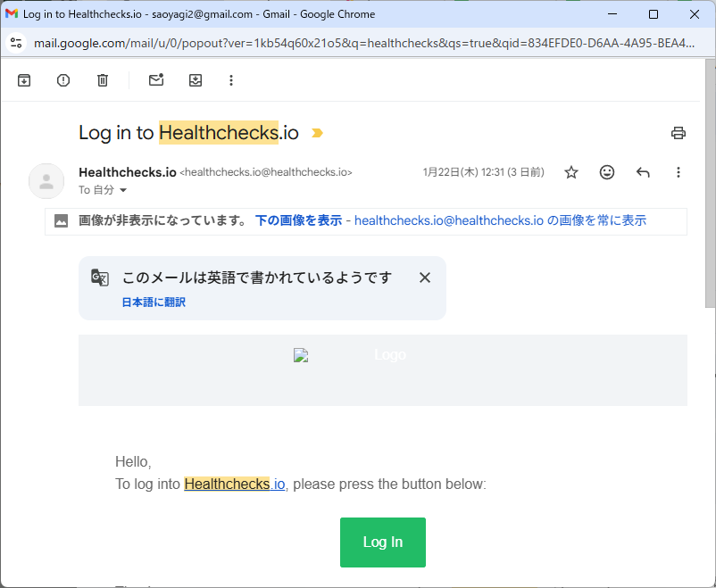This screenshot has width=716, height=588.
Task: Star the Healthchecks.io message
Action: [571, 172]
